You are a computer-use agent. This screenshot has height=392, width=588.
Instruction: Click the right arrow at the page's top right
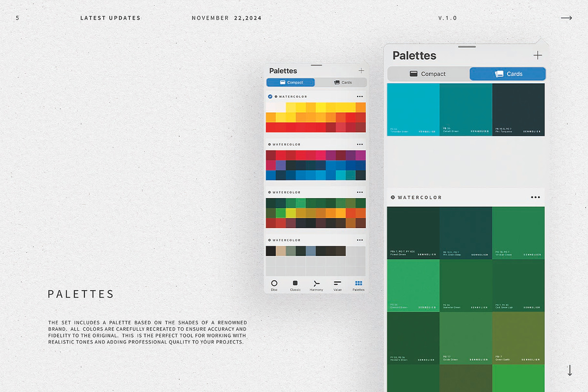coord(566,18)
